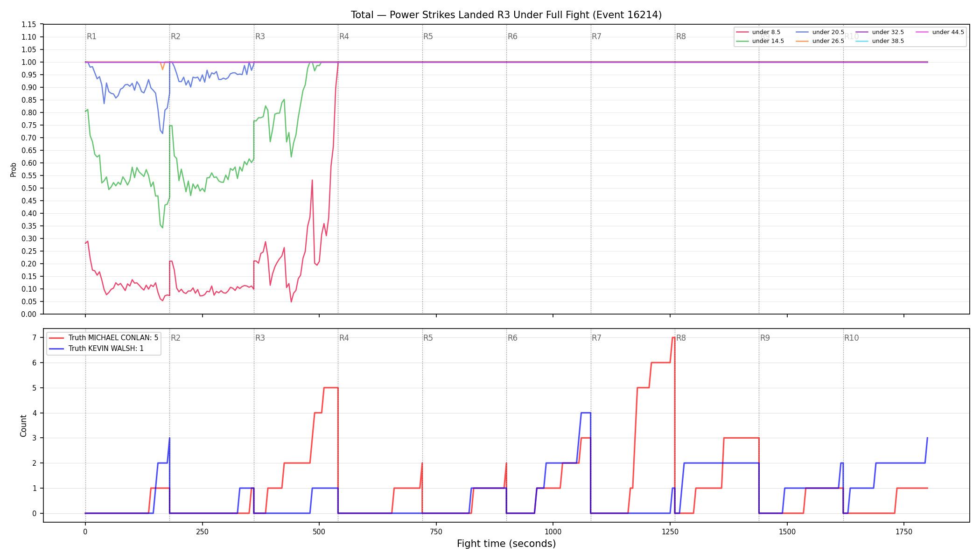
Task: Click the 'Prob' y-axis label
Action: click(x=14, y=169)
